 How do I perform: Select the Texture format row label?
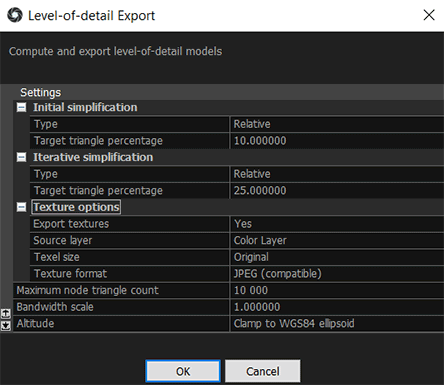70,274
